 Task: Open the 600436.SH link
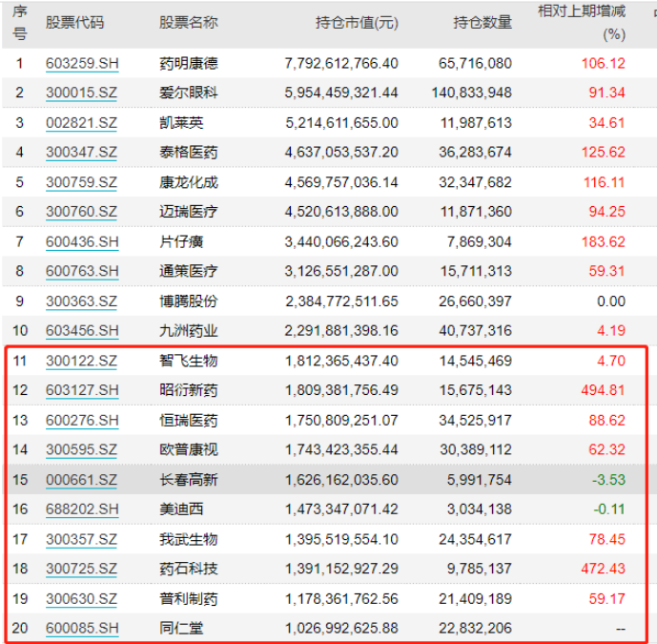click(x=82, y=242)
